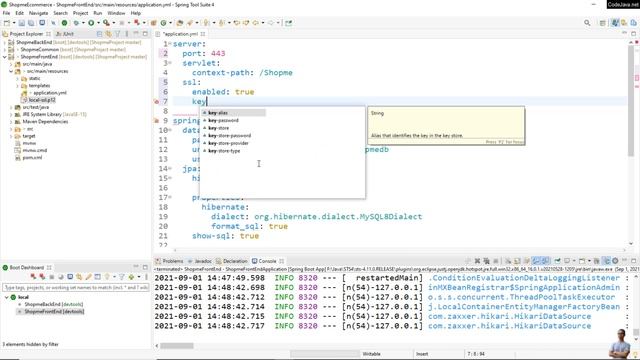Toggle Console scroll lock icon
This screenshot has height=360, width=640.
click(517, 261)
